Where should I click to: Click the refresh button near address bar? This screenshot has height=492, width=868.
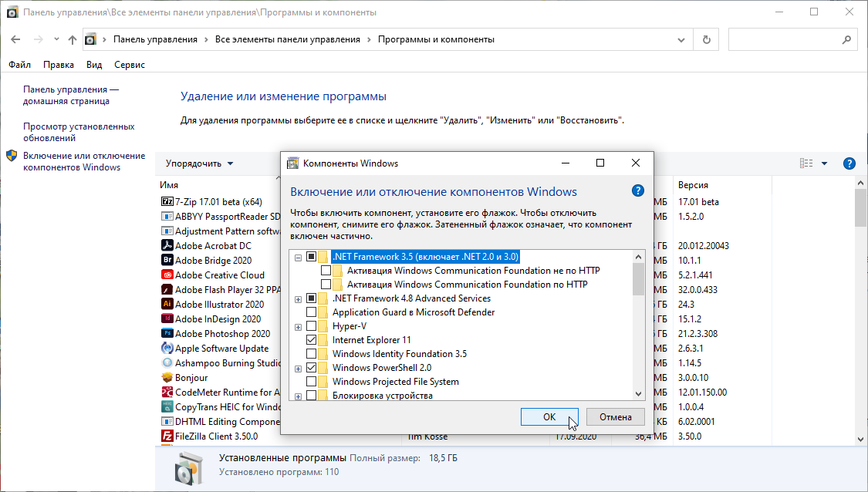coord(706,39)
